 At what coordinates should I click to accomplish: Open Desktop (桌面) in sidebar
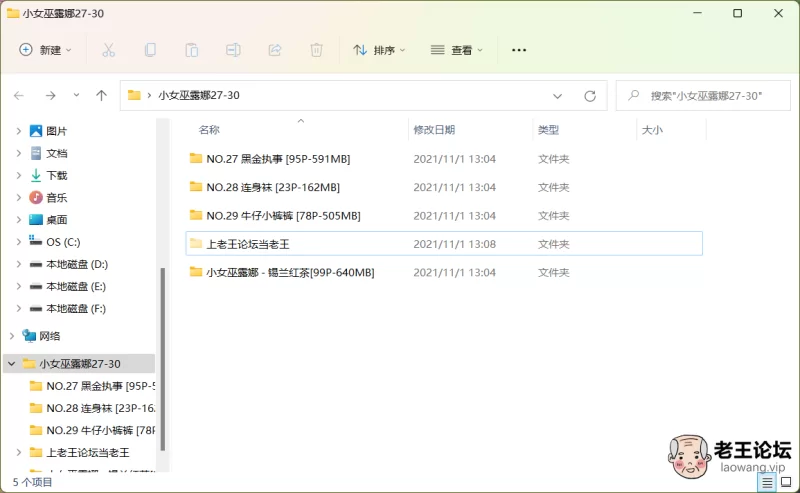pyautogui.click(x=48, y=220)
